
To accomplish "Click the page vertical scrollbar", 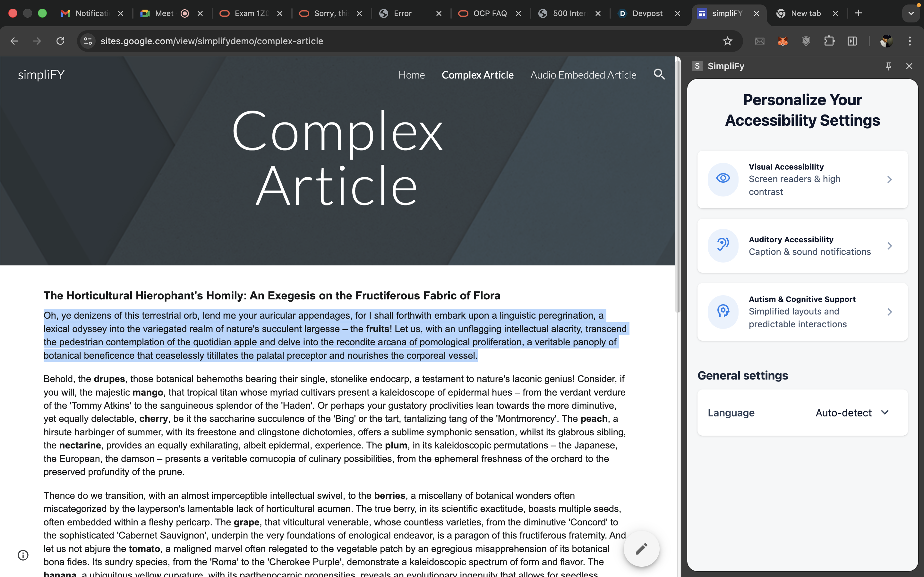I will (678, 183).
